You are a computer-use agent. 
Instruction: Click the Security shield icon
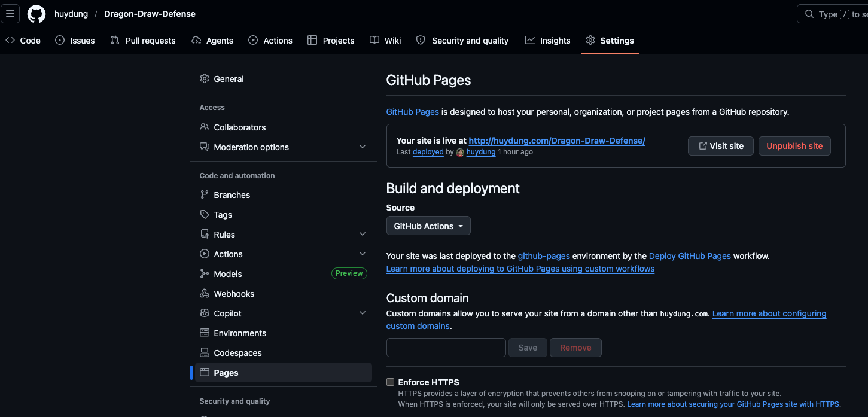(x=421, y=40)
